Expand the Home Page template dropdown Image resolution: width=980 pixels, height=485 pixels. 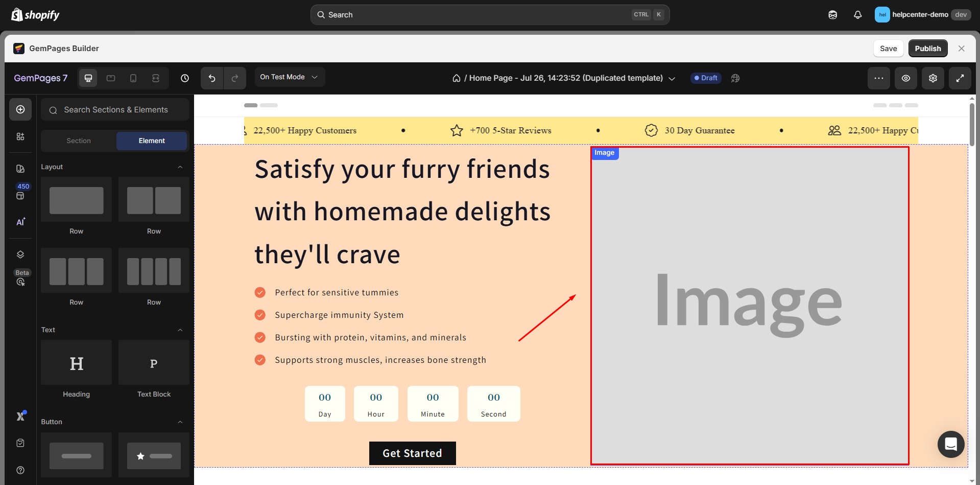coord(672,79)
